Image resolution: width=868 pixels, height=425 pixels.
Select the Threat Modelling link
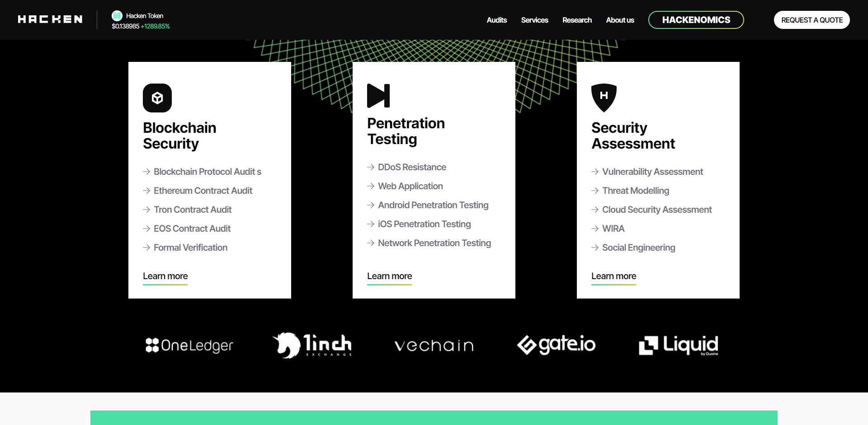[x=636, y=191]
